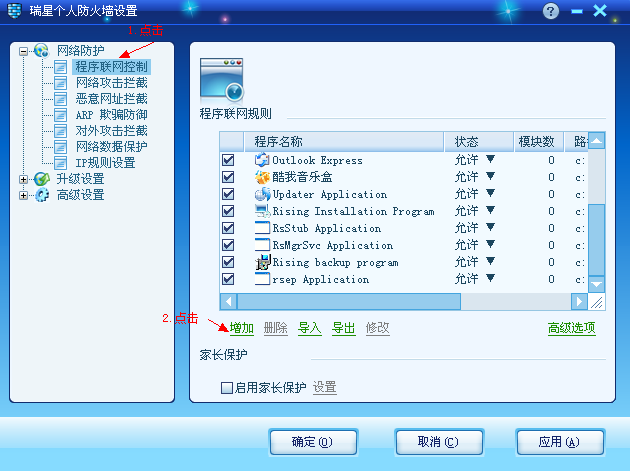
Task: Open status dropdown for Rising Installation Program
Action: click(x=490, y=210)
